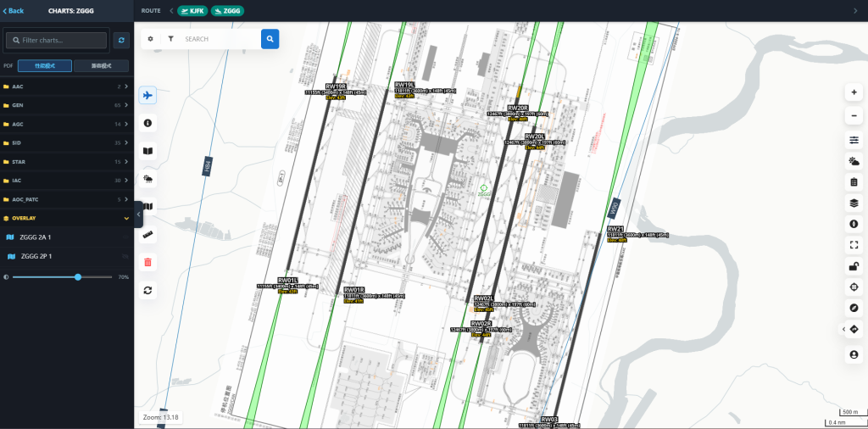Select the KJFK departure route chip
868x429 pixels.
click(x=192, y=10)
